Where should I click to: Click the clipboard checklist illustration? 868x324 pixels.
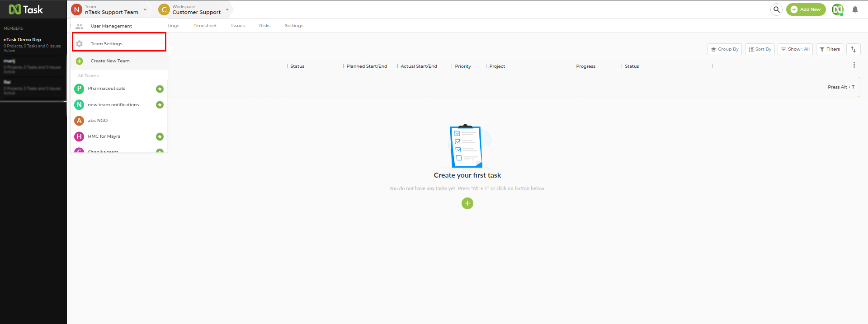pos(467,146)
